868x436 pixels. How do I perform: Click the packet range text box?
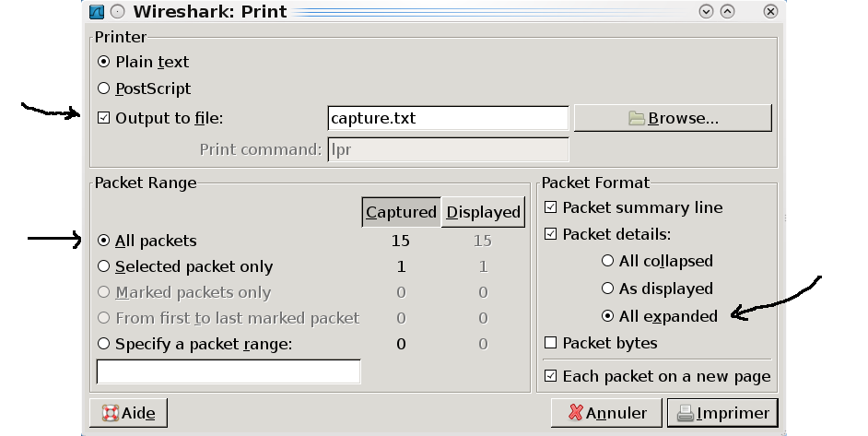click(229, 371)
